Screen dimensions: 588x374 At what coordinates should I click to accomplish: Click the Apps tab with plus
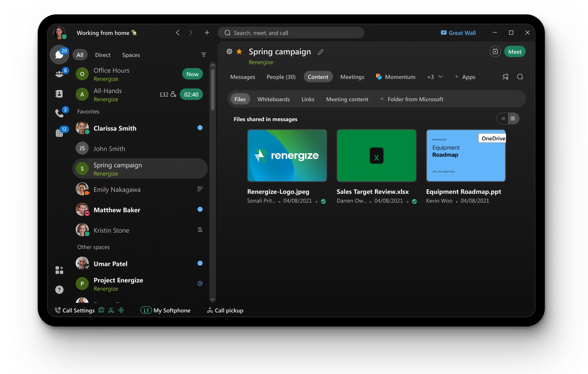click(465, 77)
